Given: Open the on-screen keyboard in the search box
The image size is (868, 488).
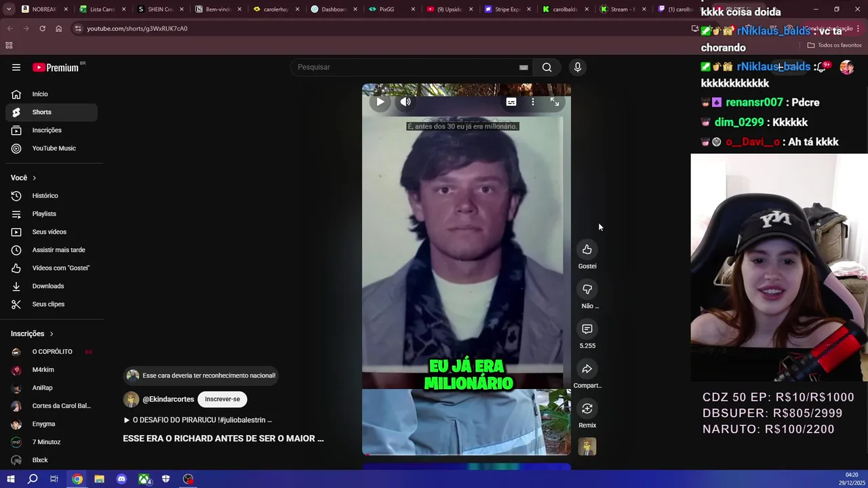Looking at the screenshot, I should pyautogui.click(x=524, y=67).
